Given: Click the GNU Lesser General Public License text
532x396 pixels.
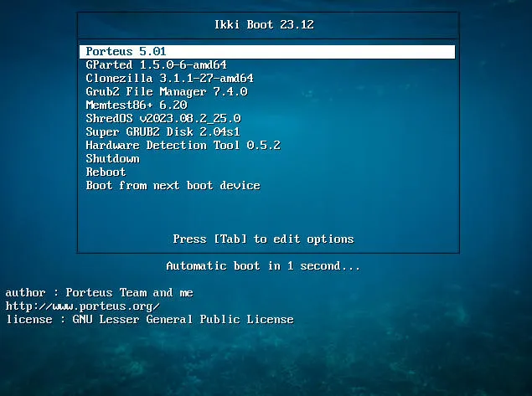Looking at the screenshot, I should [x=183, y=320].
